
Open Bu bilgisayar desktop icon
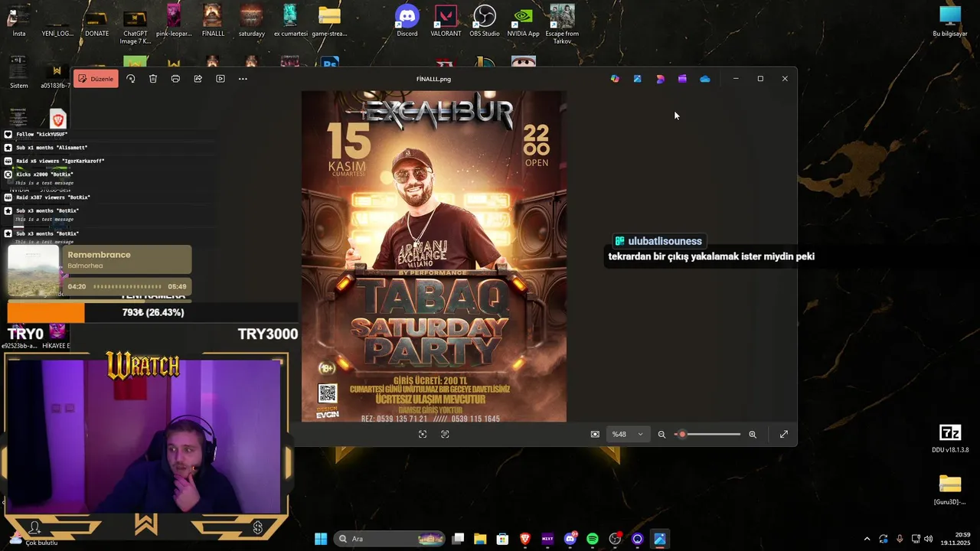tap(950, 21)
